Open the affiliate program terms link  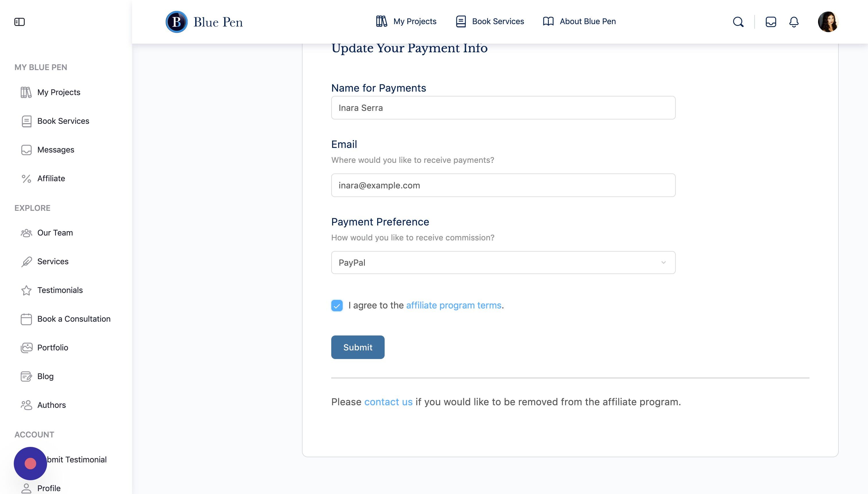pyautogui.click(x=454, y=305)
